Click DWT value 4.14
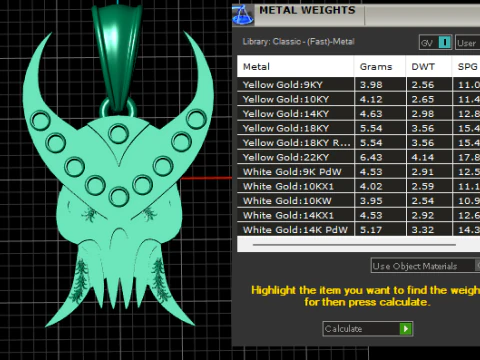 (x=423, y=157)
